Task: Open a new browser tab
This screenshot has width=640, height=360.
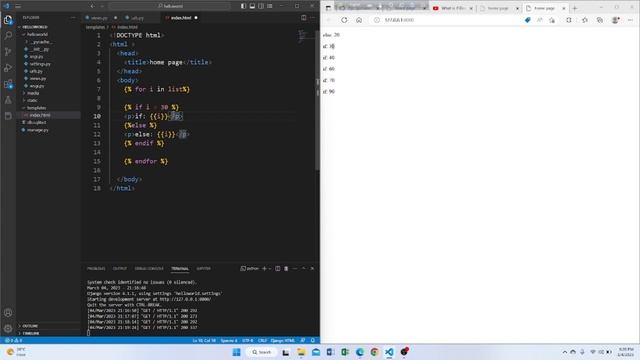Action: coord(575,8)
